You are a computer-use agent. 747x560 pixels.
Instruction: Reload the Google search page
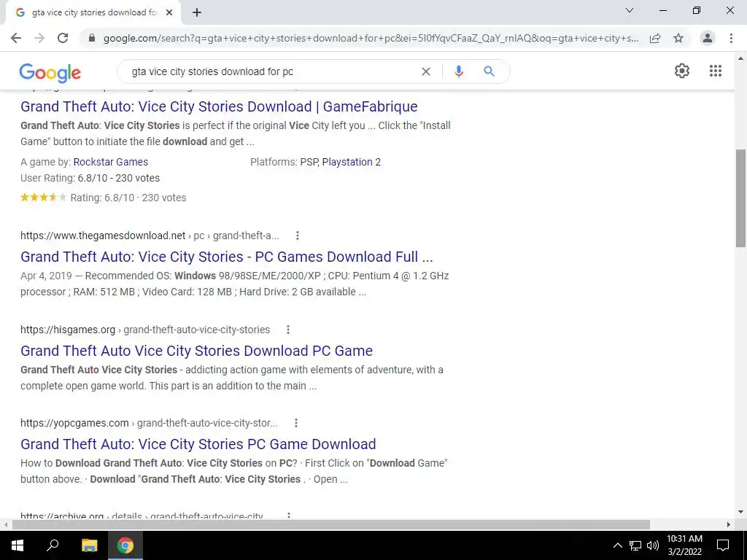(x=63, y=38)
